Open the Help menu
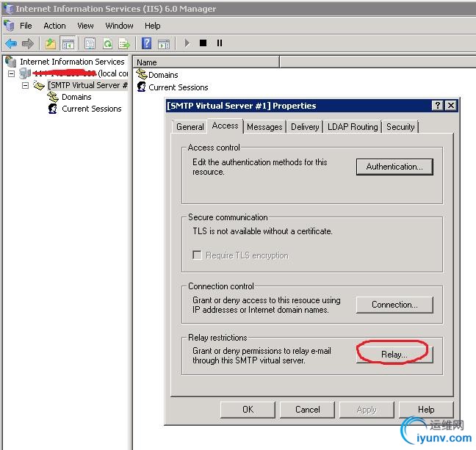Viewport: 476px width, 450px height. (152, 26)
